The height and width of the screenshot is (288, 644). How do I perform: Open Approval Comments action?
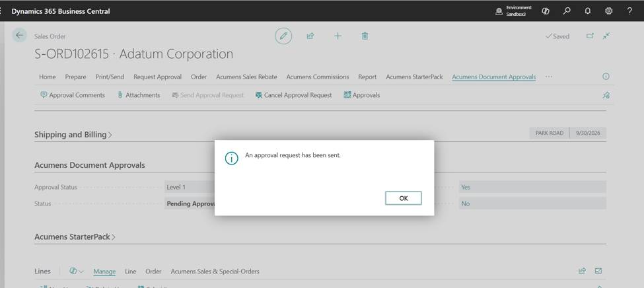[73, 95]
